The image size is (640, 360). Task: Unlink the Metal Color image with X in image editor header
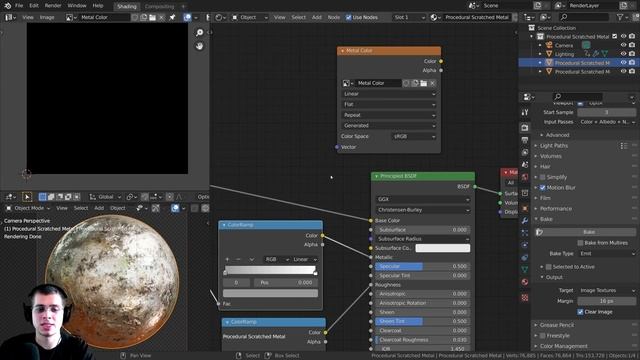click(162, 18)
